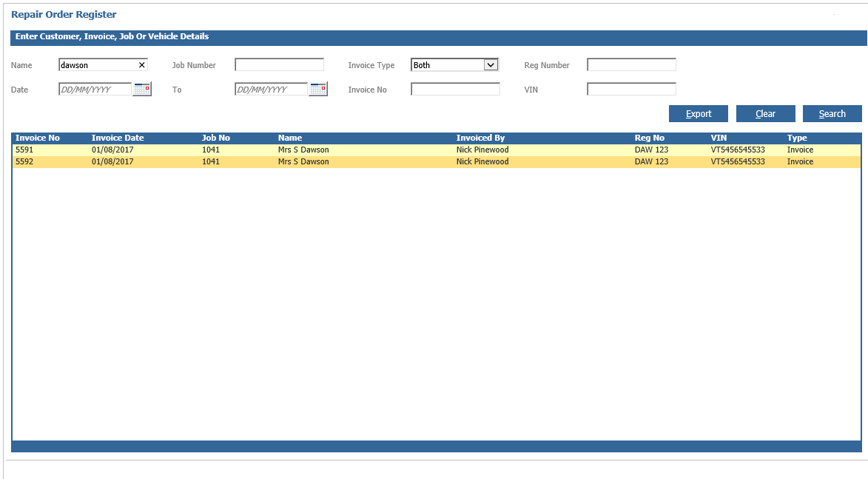
Task: Click Nick Pinewood in invoice 5592 row
Action: click(x=482, y=161)
